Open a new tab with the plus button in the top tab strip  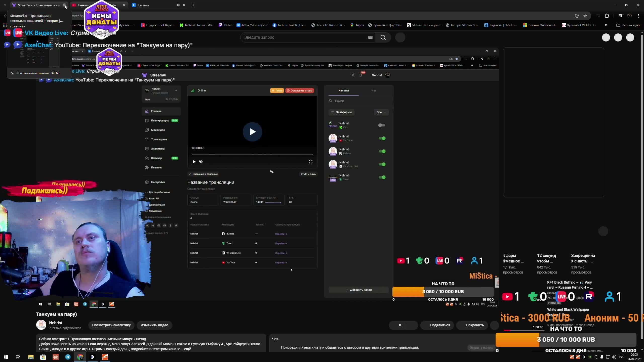point(193,5)
